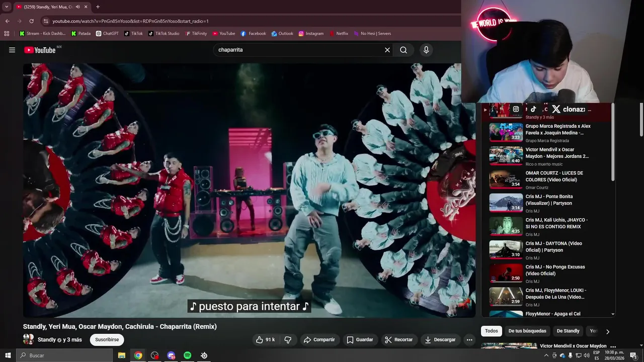Open the TikTok bookmark

point(133,34)
